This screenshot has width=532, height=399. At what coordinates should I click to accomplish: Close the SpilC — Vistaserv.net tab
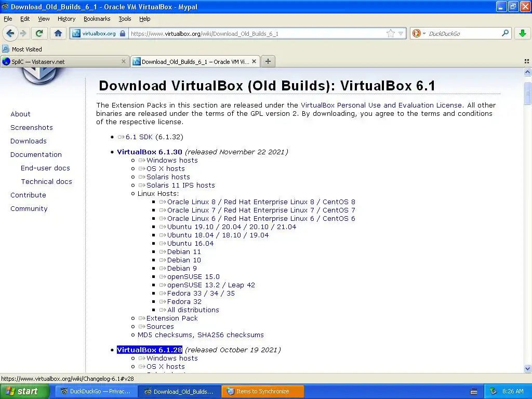pyautogui.click(x=124, y=61)
